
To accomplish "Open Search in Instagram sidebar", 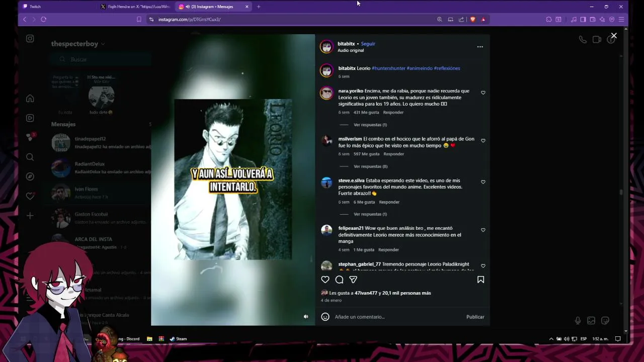I will tap(30, 157).
